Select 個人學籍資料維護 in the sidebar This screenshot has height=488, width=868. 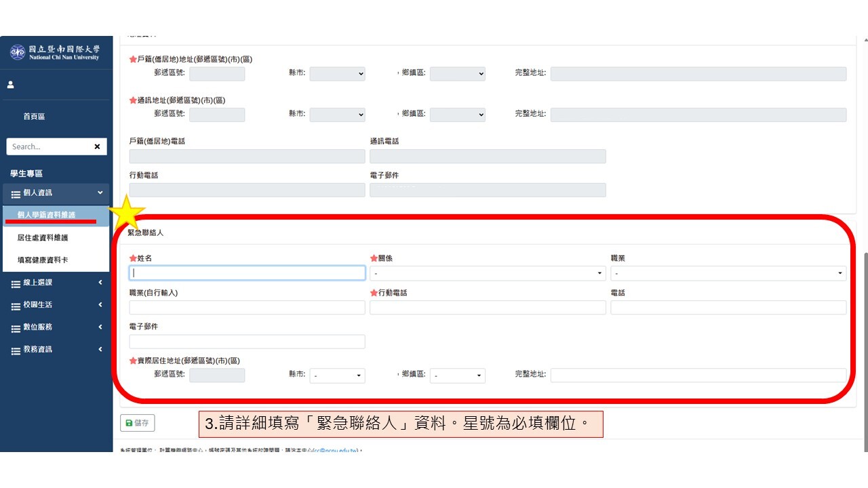47,215
